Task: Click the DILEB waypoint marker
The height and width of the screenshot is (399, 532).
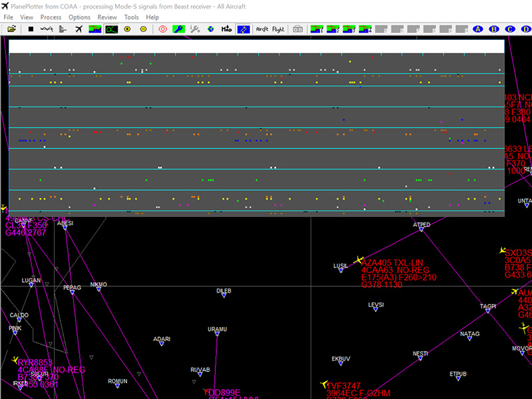Action: click(x=223, y=295)
